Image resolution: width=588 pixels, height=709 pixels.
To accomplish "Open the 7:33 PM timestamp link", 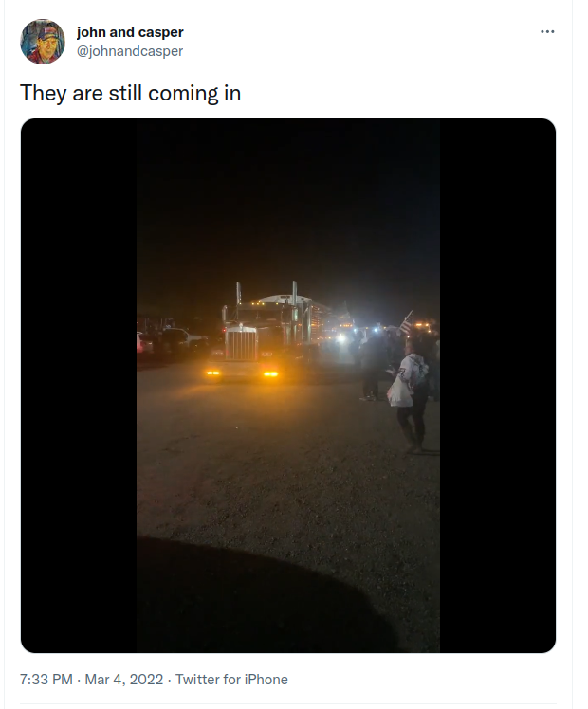I will click(x=46, y=680).
